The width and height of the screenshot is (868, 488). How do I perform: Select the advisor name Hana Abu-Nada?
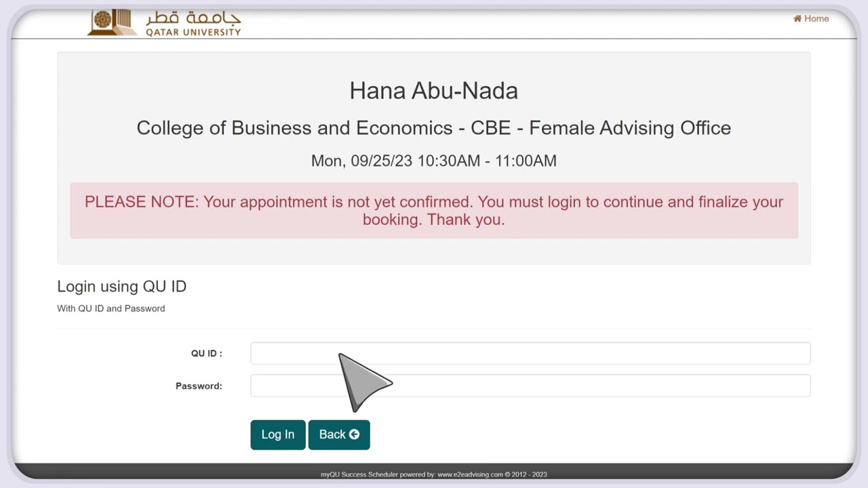pos(434,91)
